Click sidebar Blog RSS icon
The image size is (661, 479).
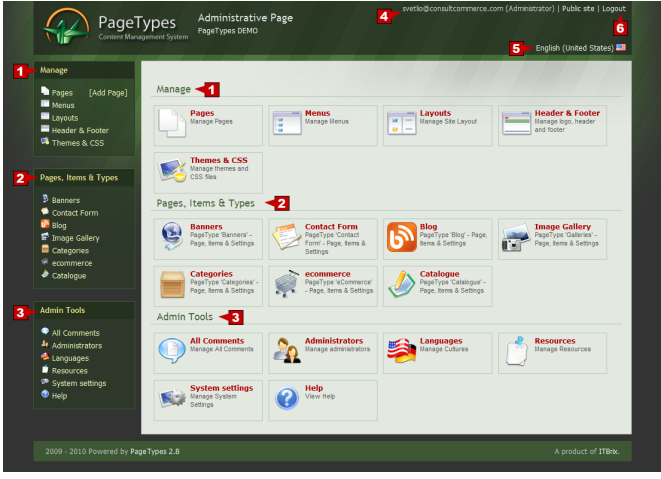pos(45,224)
